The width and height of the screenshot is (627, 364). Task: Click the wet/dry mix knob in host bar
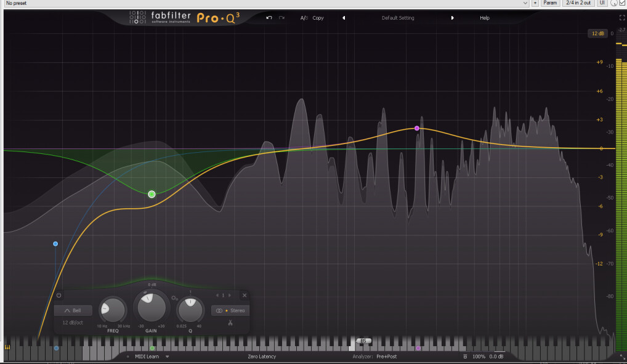click(614, 3)
